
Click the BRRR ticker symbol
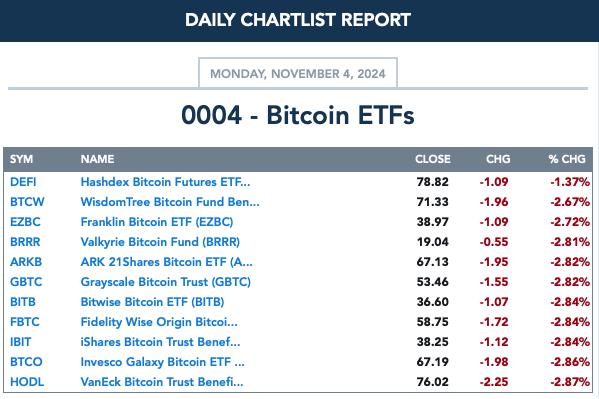tap(25, 242)
